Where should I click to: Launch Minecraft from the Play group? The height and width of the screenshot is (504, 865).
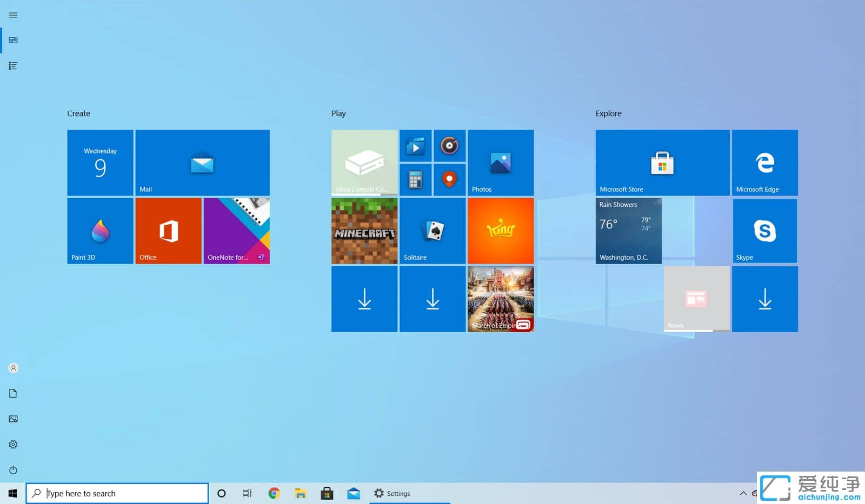click(364, 231)
